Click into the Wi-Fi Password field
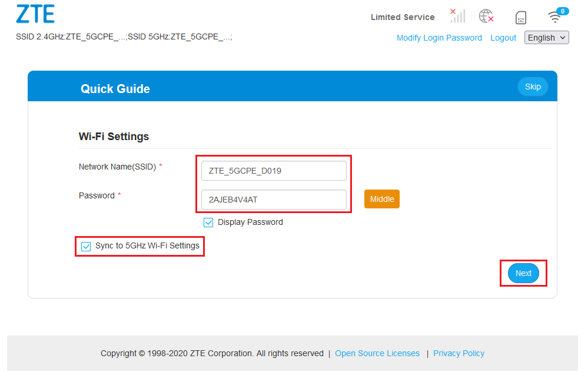The height and width of the screenshot is (385, 588). pyautogui.click(x=274, y=200)
